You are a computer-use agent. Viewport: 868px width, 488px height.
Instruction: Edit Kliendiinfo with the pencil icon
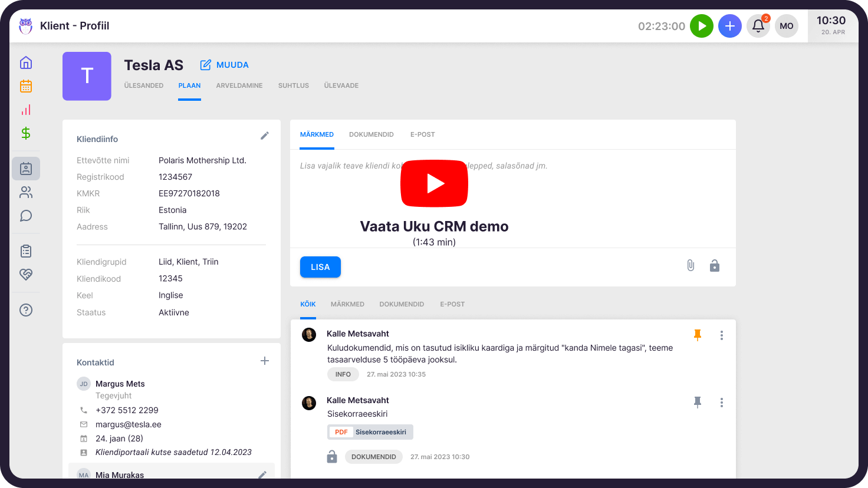pos(265,136)
